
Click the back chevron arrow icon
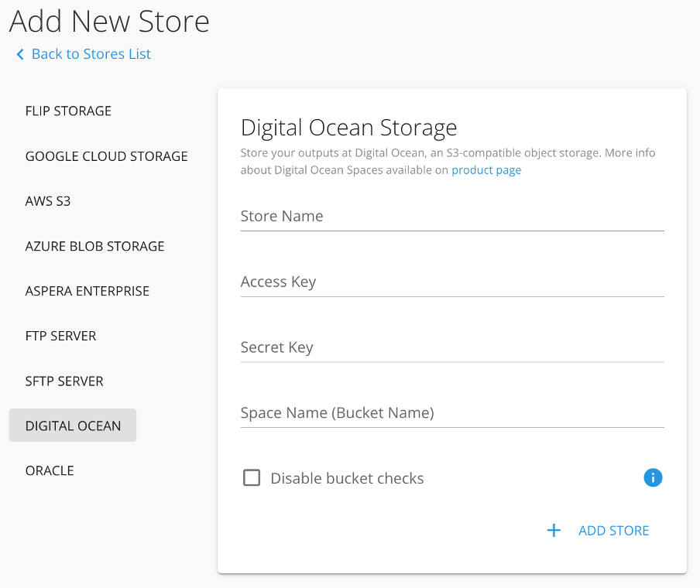click(x=20, y=54)
